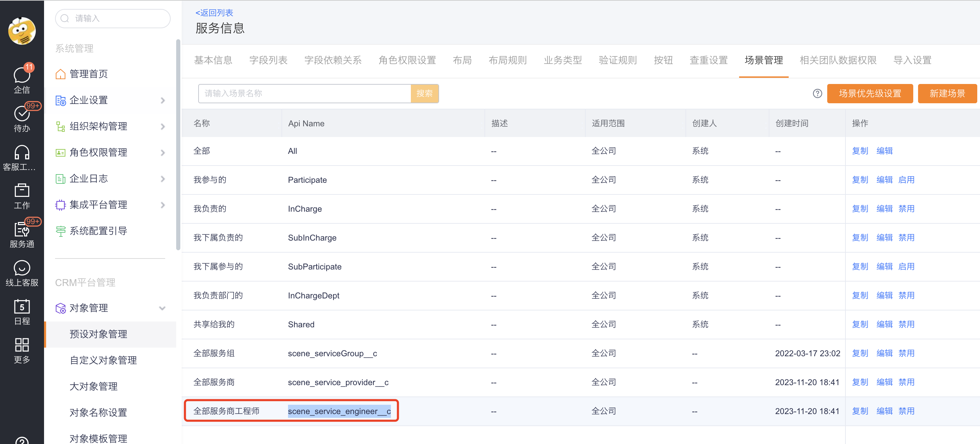Image resolution: width=980 pixels, height=444 pixels.
Task: Collapse the 对象管理 chevron
Action: pos(162,308)
